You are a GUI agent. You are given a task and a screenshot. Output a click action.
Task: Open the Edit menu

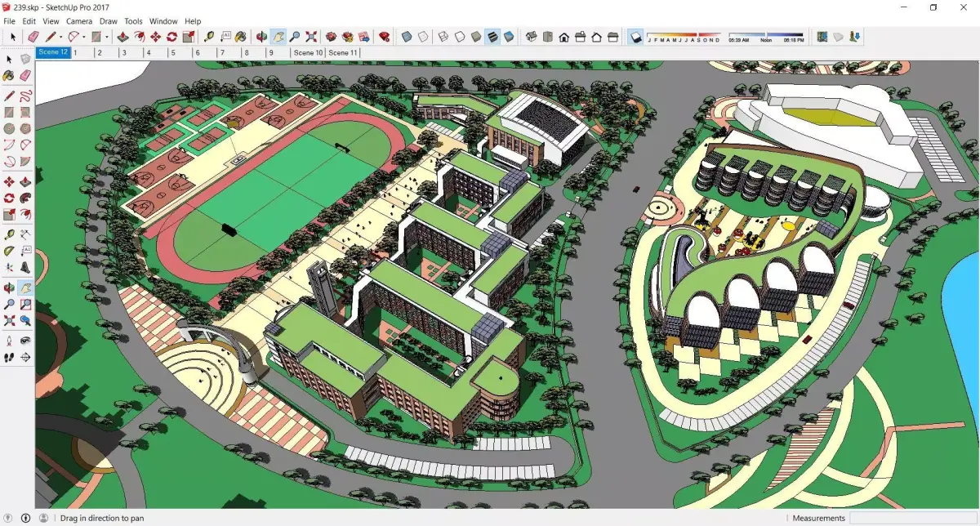[x=29, y=20]
